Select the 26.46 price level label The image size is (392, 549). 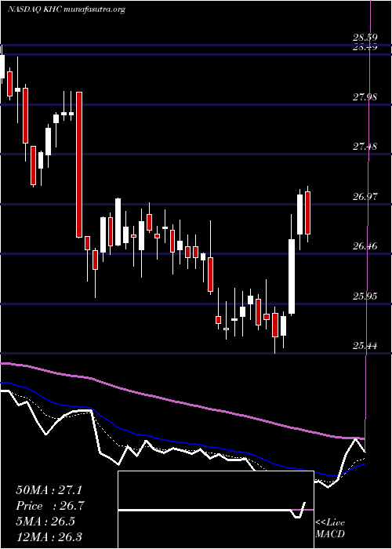[365, 246]
